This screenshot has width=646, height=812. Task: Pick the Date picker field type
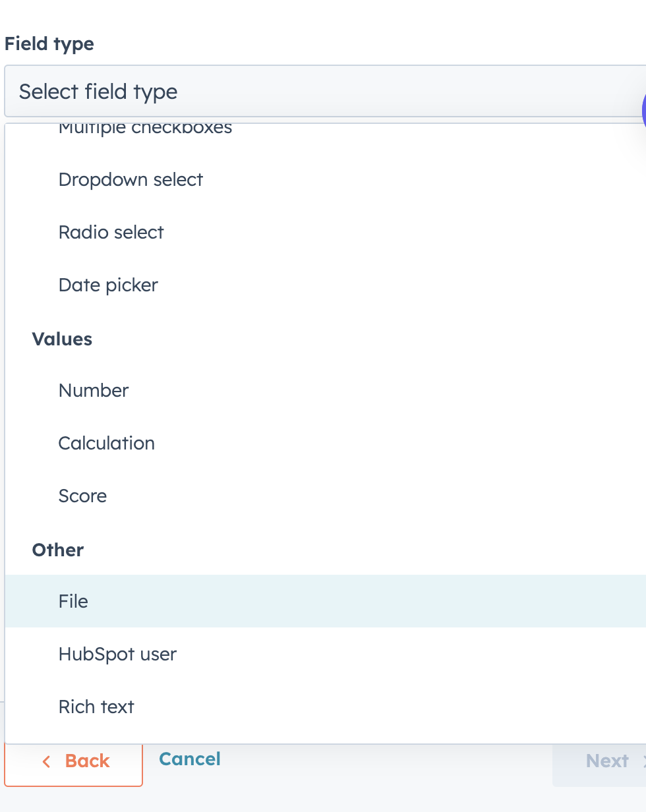[108, 285]
